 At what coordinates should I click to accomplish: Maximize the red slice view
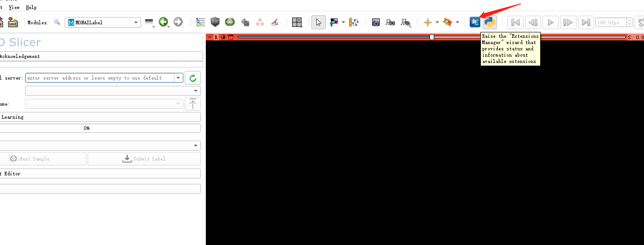click(231, 37)
